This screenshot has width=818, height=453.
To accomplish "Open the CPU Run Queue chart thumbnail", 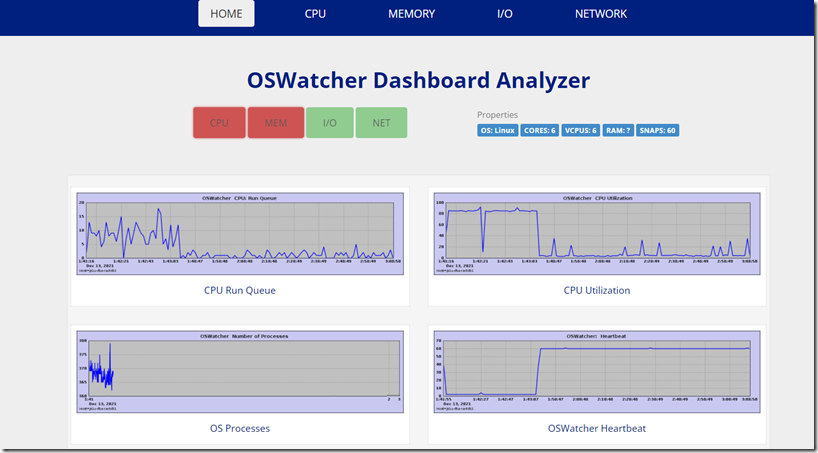I will pyautogui.click(x=240, y=233).
